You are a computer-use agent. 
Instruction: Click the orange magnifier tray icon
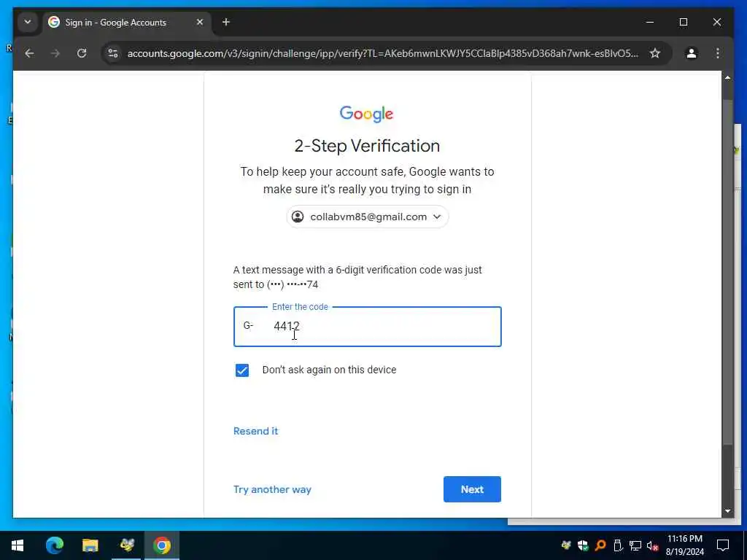[x=600, y=545]
